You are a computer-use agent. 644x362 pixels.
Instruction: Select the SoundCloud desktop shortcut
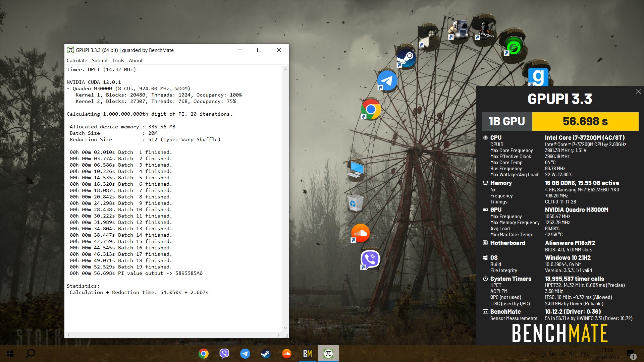(360, 233)
